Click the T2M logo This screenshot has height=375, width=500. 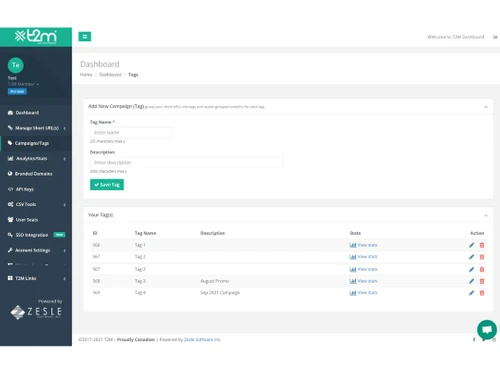[x=36, y=36]
